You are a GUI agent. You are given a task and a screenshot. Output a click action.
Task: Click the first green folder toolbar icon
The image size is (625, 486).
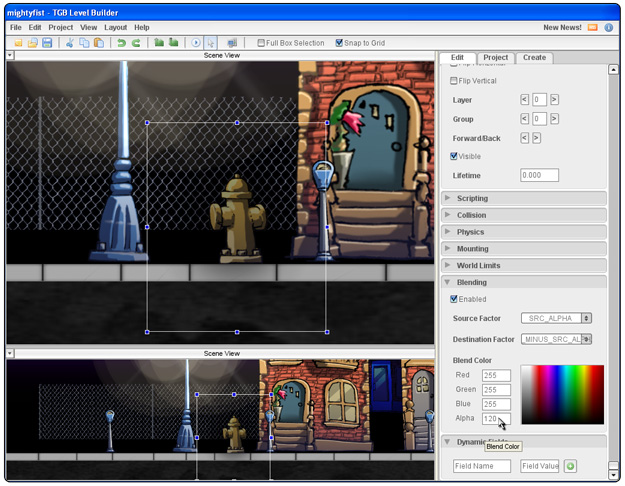tap(159, 43)
